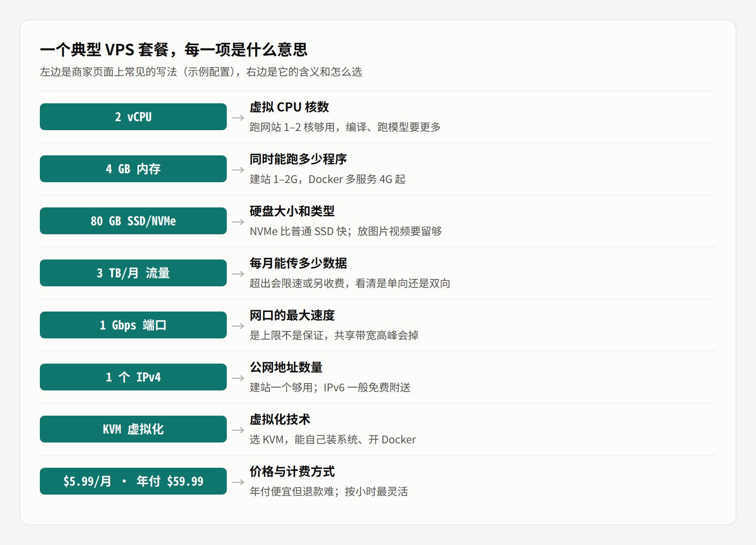Select the description "建站一个够用；IPv6 一般免费附送"
The width and height of the screenshot is (756, 545).
(x=330, y=388)
